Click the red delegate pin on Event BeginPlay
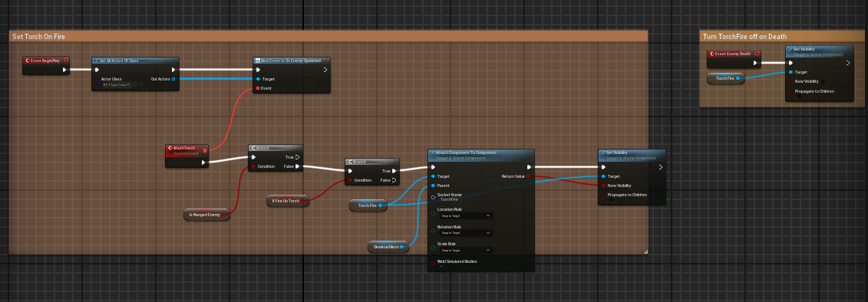 point(67,60)
